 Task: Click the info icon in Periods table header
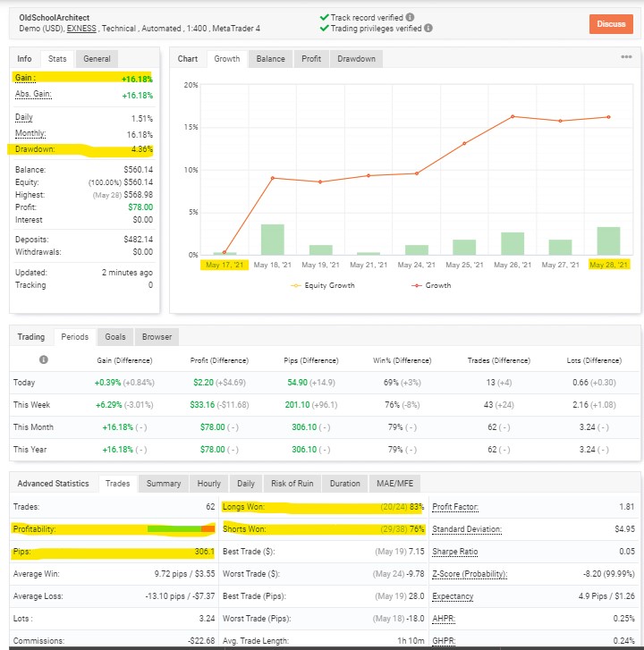click(44, 359)
